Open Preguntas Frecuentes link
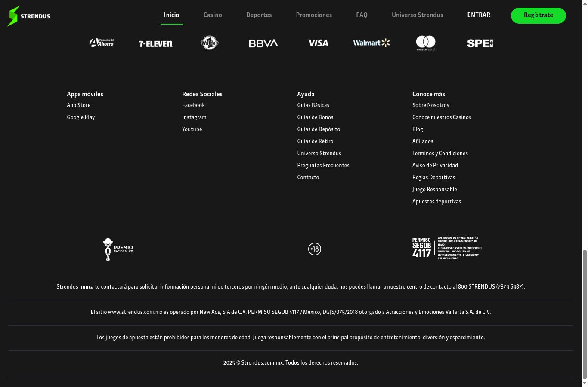This screenshot has width=588, height=387. (323, 166)
